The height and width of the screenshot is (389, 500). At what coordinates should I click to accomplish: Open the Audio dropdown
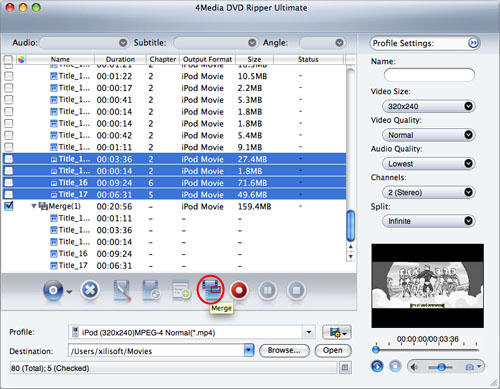(x=85, y=43)
